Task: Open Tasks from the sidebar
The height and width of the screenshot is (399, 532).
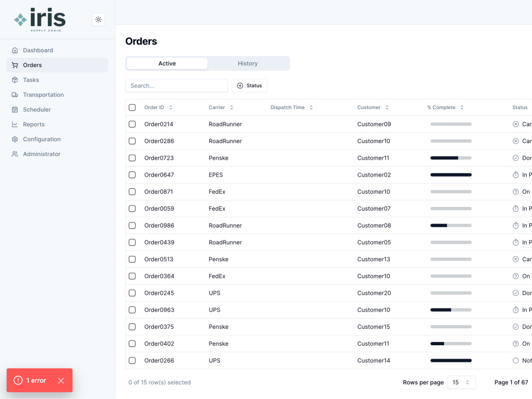Action: tap(57, 80)
